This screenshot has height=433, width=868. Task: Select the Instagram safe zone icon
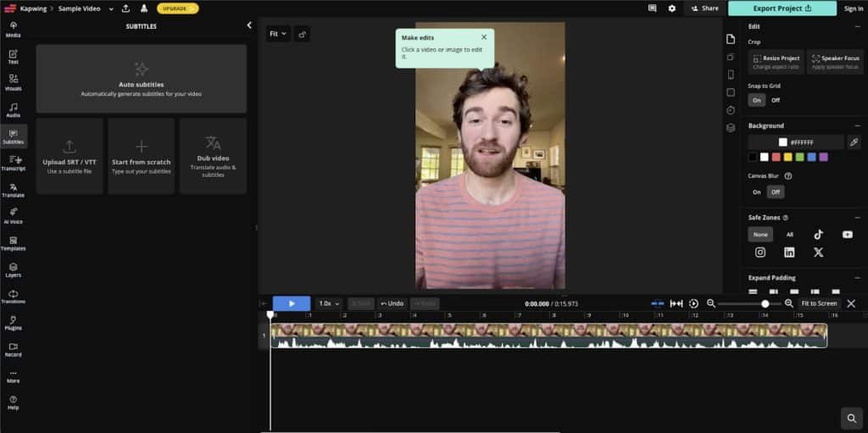[x=760, y=253]
